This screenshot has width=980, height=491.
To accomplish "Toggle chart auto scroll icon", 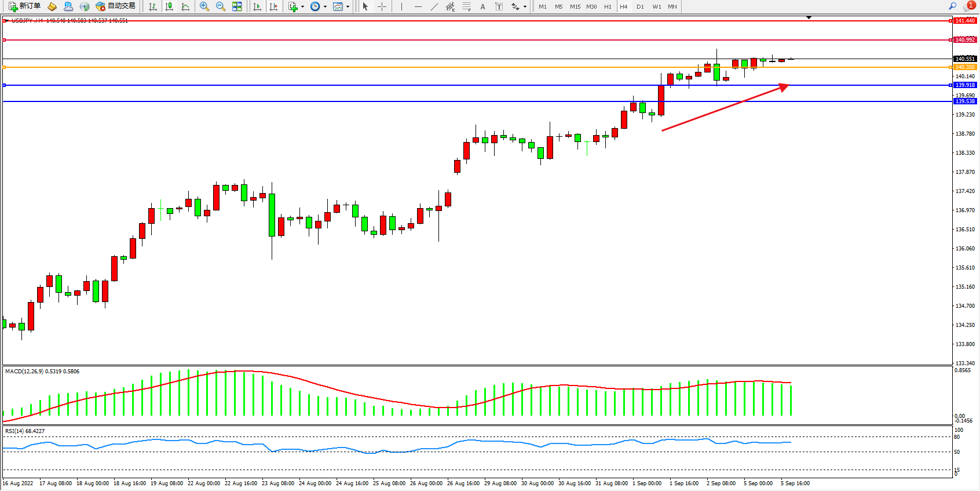I will 257,6.
